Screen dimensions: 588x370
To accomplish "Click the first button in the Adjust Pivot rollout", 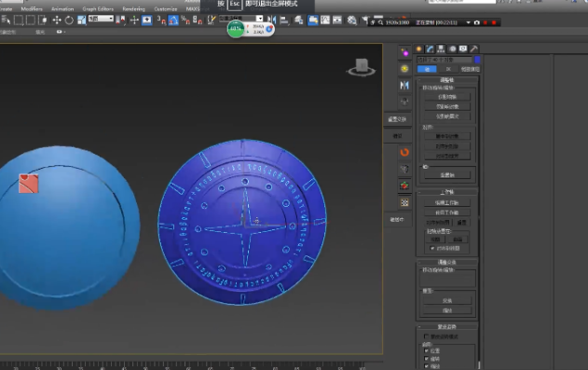I will [447, 97].
